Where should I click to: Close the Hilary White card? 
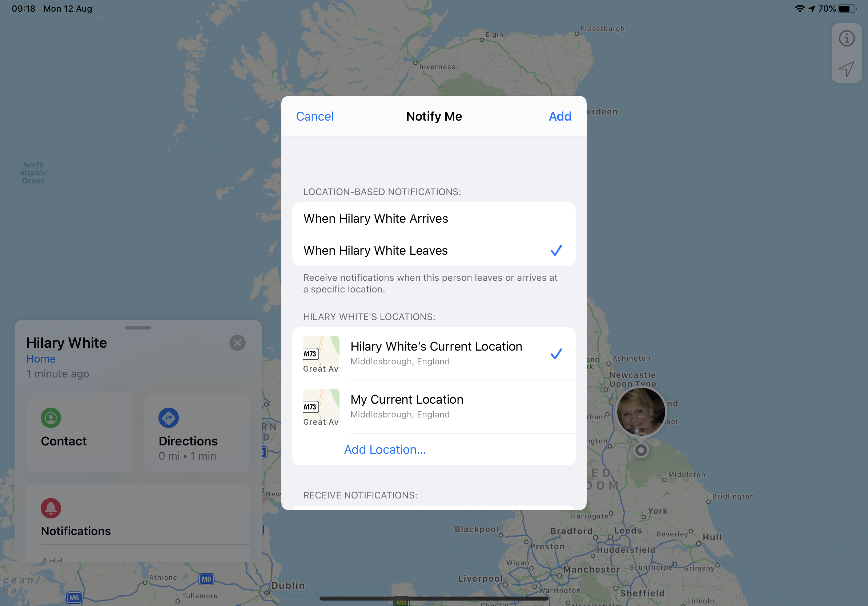point(237,343)
